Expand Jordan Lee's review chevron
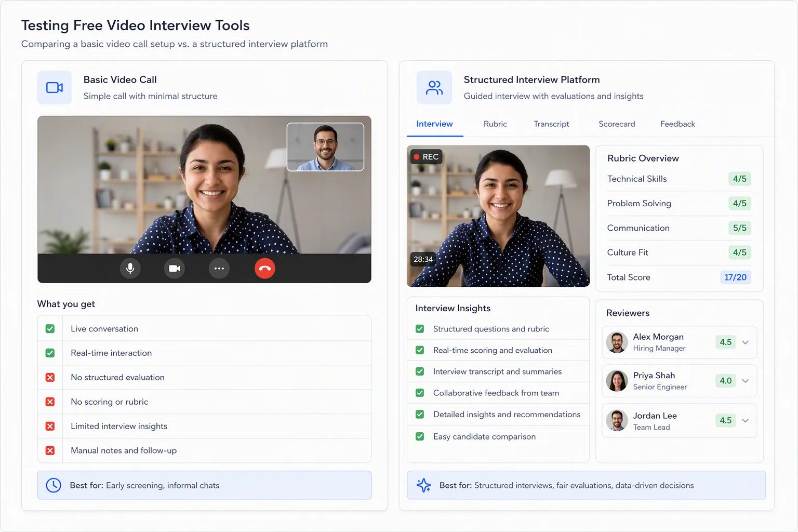 coord(746,420)
